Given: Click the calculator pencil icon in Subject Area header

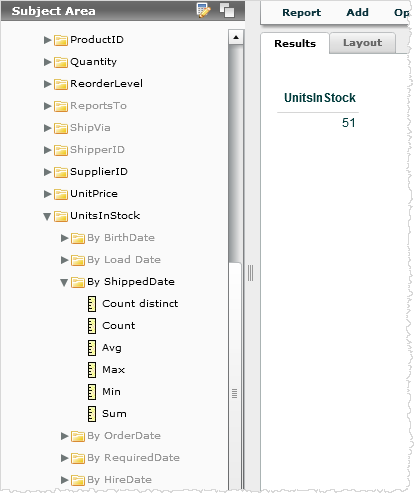Looking at the screenshot, I should 204,11.
